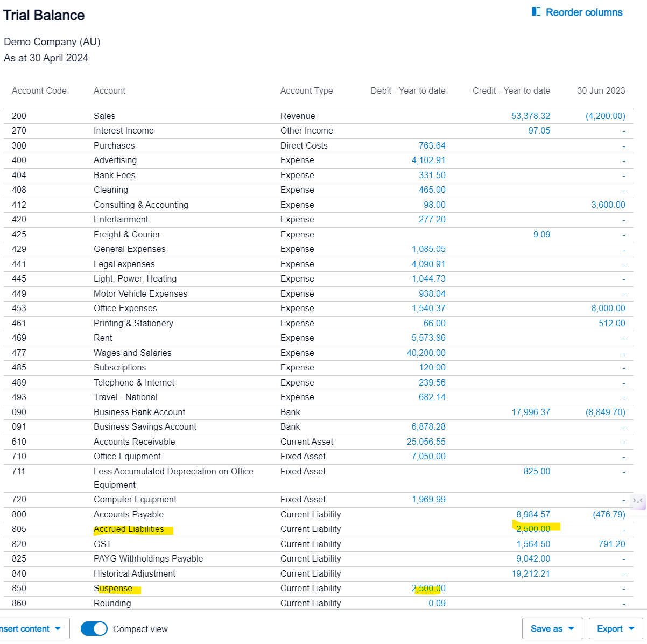Disable the Compact view toggle
This screenshot has height=644, width=647.
(x=94, y=628)
